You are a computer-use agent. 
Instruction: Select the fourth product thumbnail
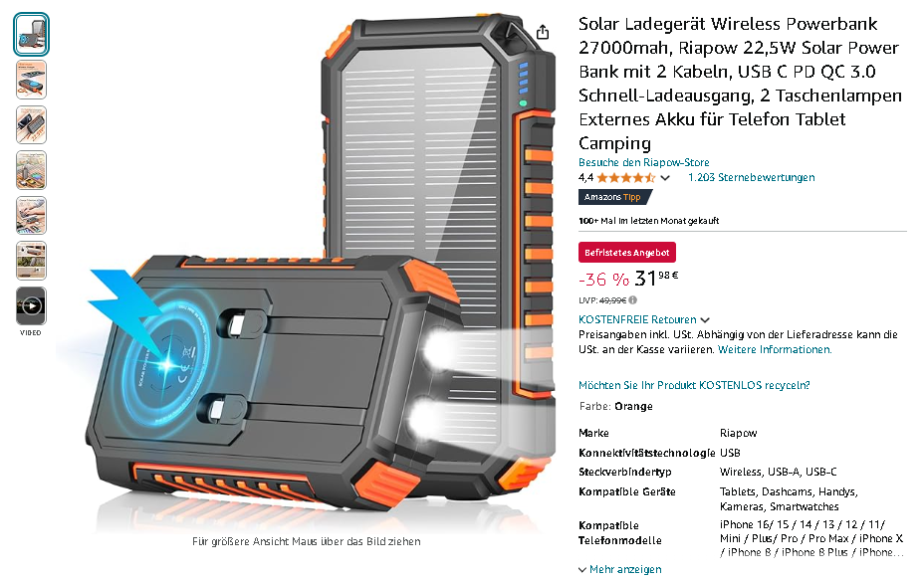pyautogui.click(x=31, y=170)
